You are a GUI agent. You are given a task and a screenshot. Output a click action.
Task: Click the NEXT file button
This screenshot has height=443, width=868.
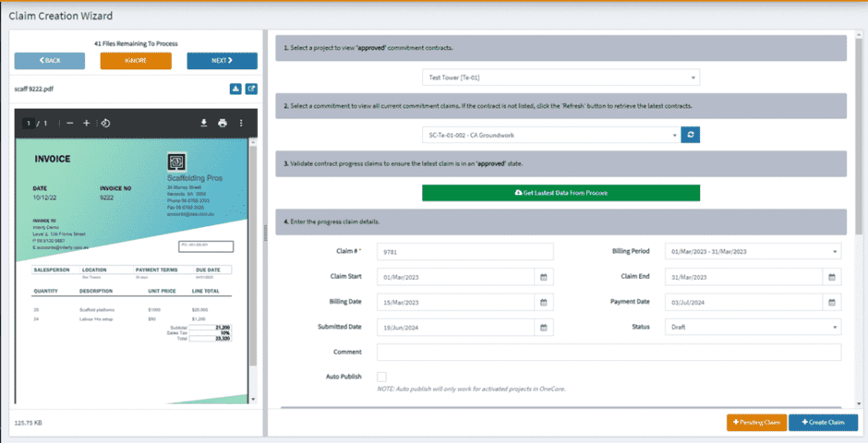[222, 61]
